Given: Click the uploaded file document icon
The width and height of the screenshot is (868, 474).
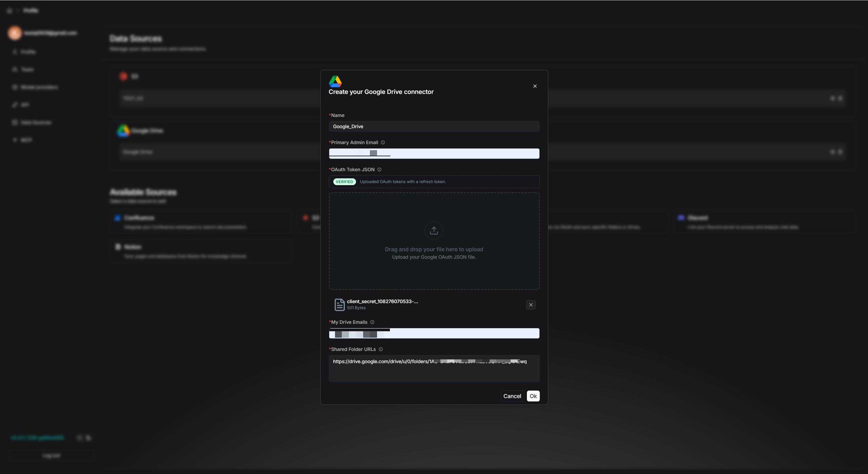Looking at the screenshot, I should coord(339,304).
